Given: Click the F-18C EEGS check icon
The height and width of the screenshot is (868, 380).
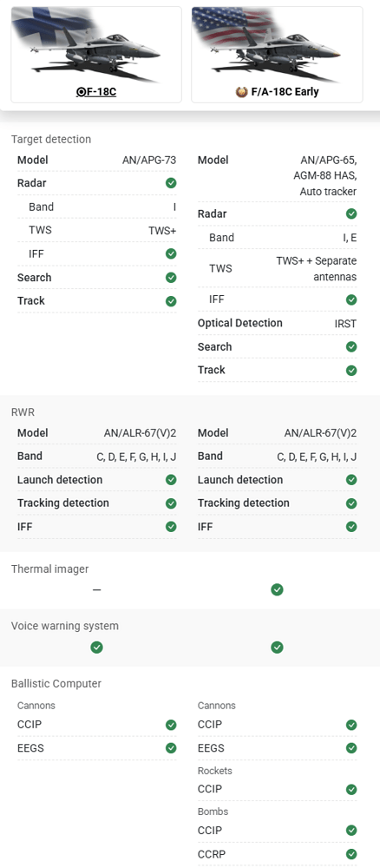Looking at the screenshot, I should click(x=171, y=748).
